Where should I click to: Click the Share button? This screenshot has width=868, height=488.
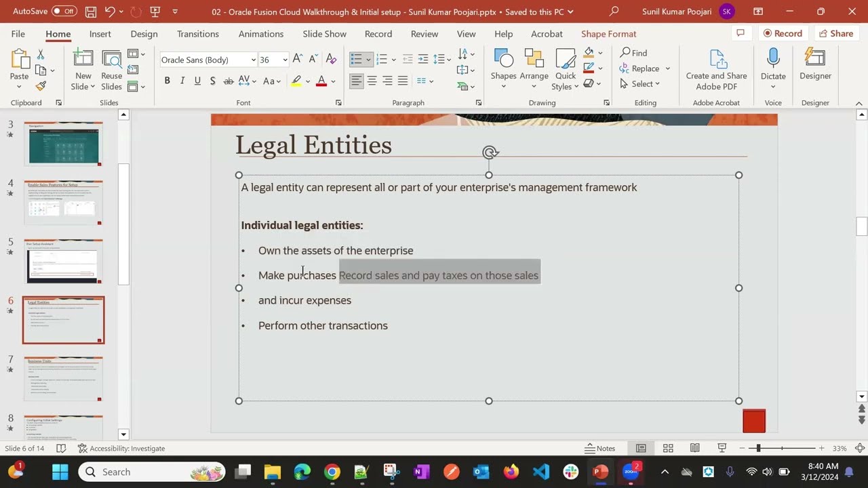tap(835, 33)
